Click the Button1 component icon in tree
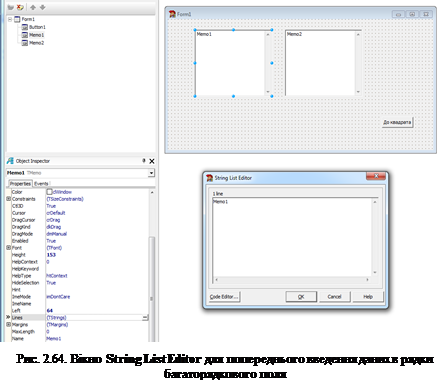Image resolution: width=448 pixels, height=386 pixels. click(x=25, y=27)
